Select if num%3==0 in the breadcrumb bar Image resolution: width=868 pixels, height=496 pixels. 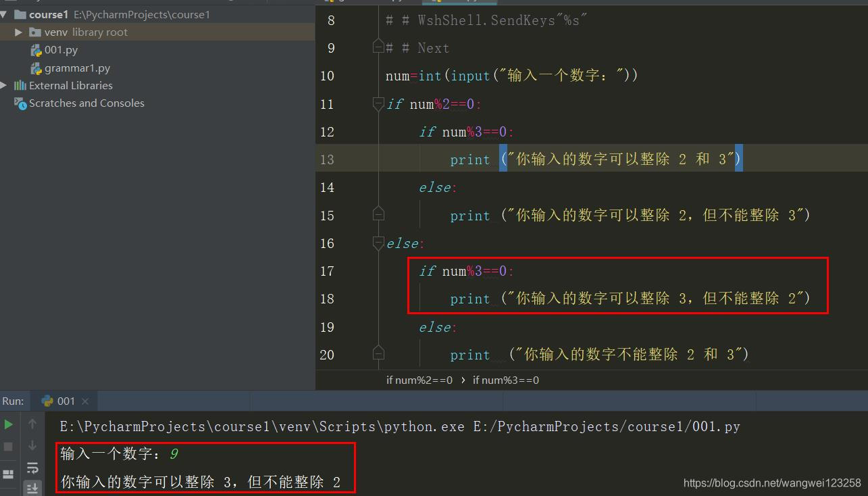pyautogui.click(x=507, y=380)
